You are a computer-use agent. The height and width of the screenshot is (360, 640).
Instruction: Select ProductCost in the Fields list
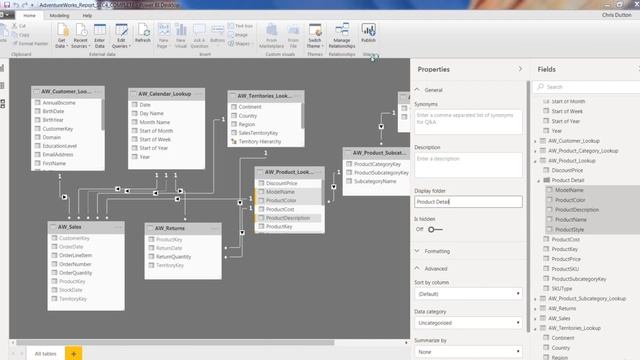click(x=565, y=240)
